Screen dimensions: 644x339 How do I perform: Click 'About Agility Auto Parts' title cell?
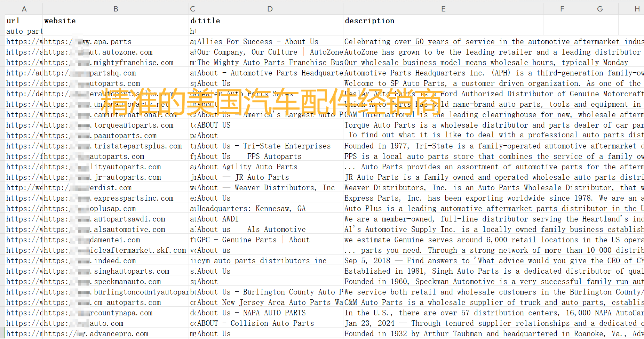pos(270,167)
